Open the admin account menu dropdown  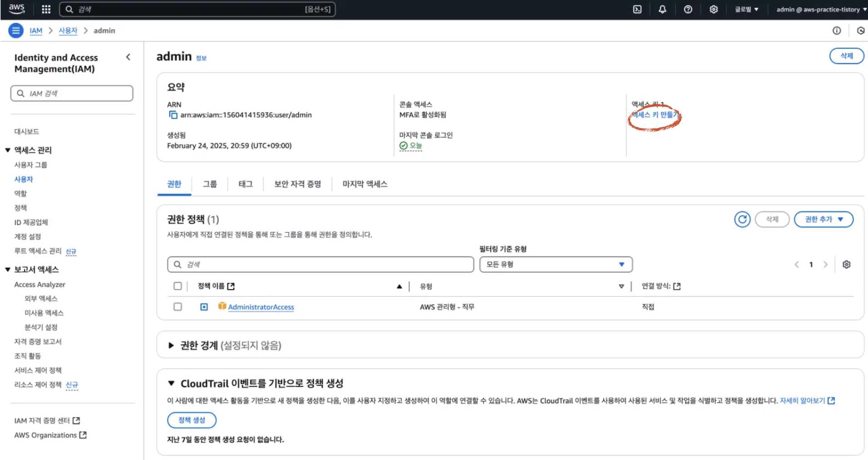[x=822, y=9]
